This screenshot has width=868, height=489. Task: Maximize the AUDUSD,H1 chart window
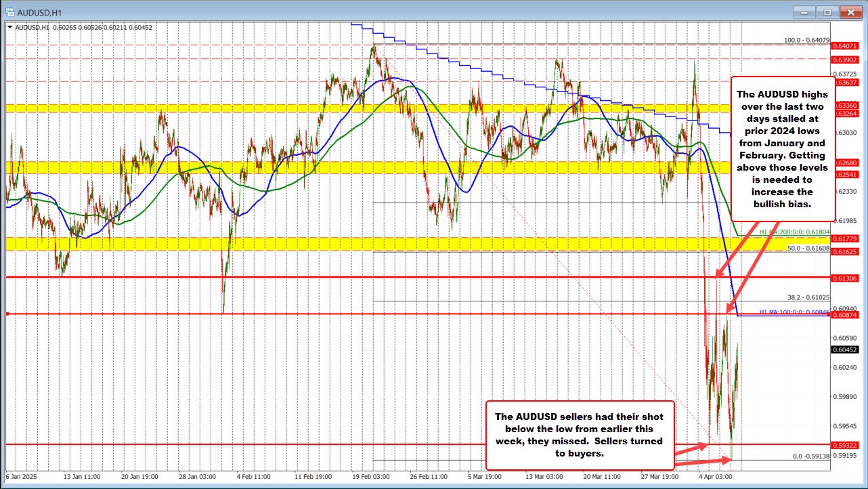click(827, 12)
